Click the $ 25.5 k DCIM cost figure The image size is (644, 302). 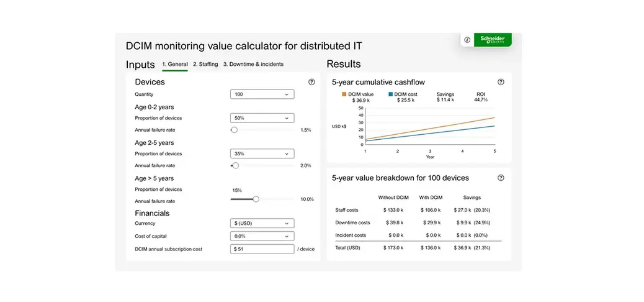405,100
